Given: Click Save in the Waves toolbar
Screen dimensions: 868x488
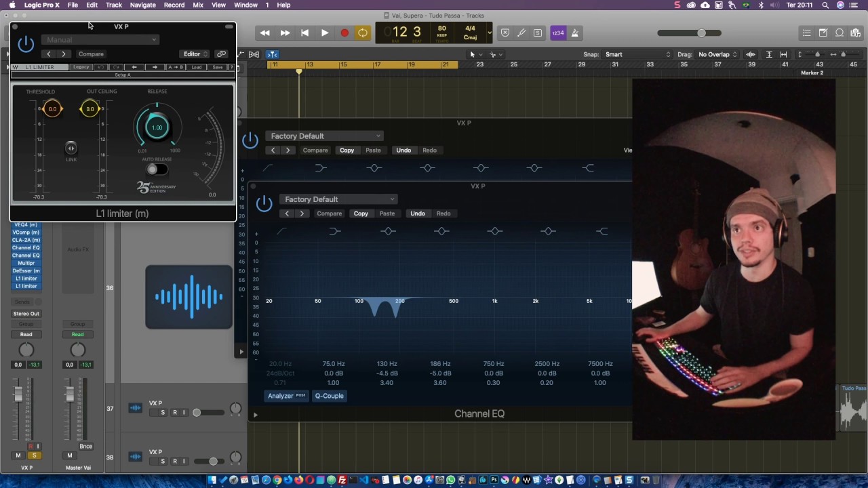Looking at the screenshot, I should [217, 67].
